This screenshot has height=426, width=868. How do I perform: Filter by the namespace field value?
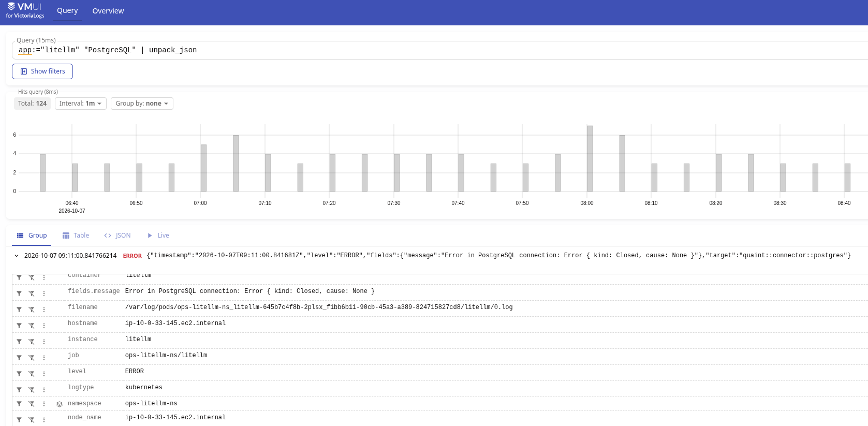pyautogui.click(x=19, y=404)
